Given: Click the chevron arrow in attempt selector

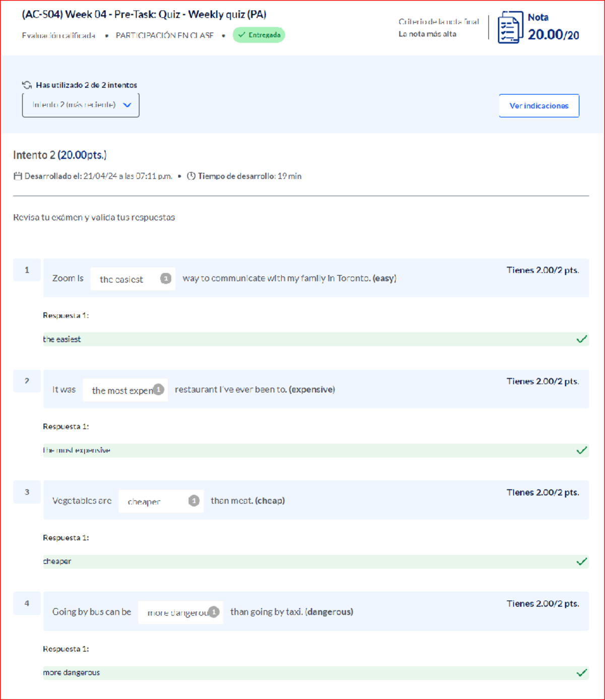Looking at the screenshot, I should point(127,105).
